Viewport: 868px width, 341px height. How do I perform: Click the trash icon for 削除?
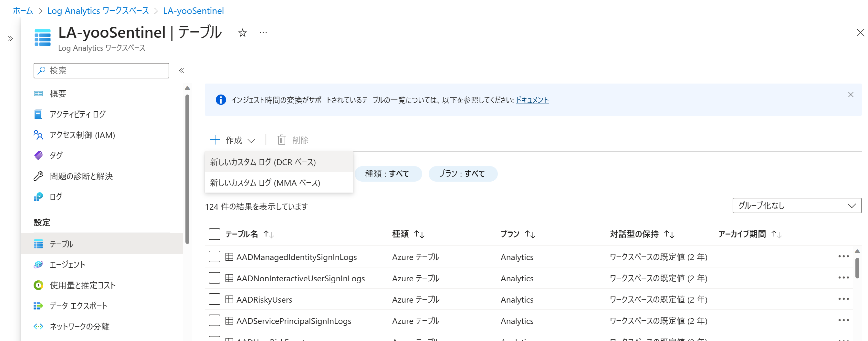pos(281,140)
